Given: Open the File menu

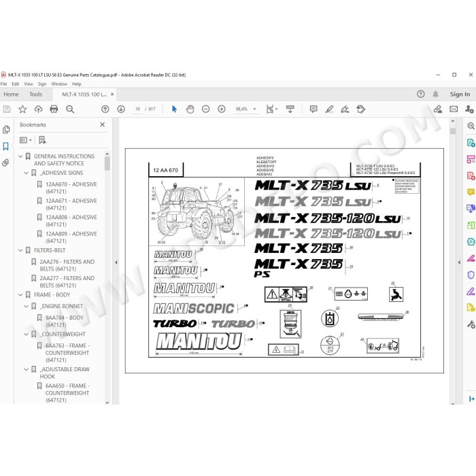Looking at the screenshot, I should [x=3, y=84].
